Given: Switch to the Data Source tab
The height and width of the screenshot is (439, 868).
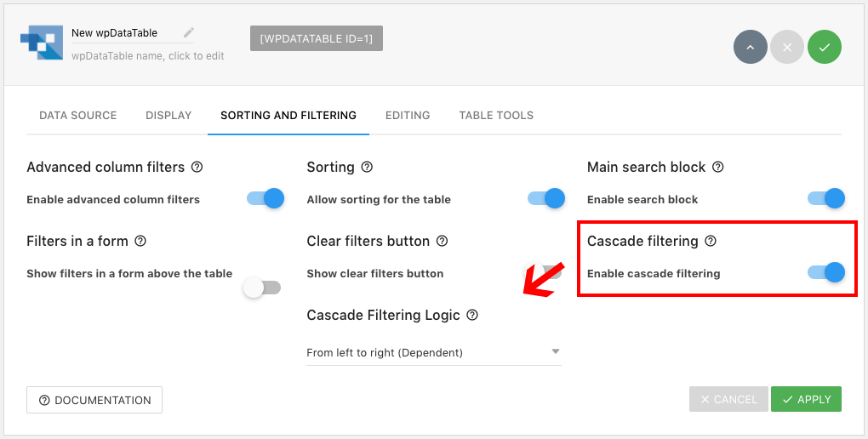Looking at the screenshot, I should tap(78, 115).
